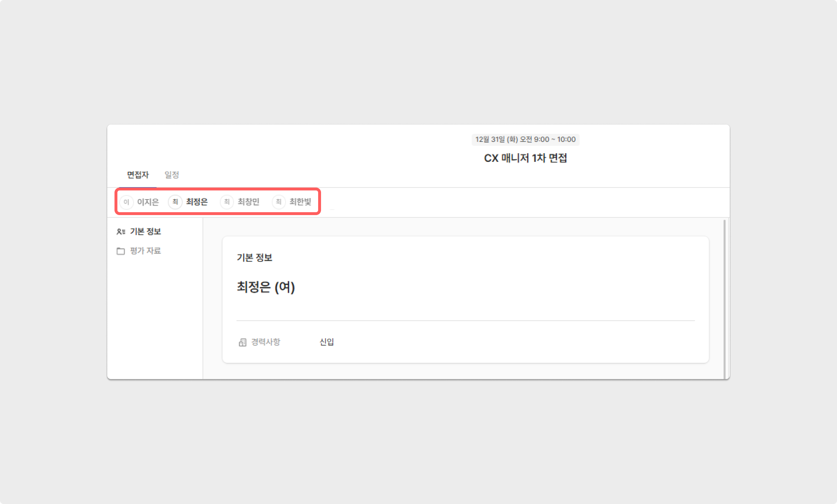
Task: Open the 일정 tab
Action: tap(172, 175)
